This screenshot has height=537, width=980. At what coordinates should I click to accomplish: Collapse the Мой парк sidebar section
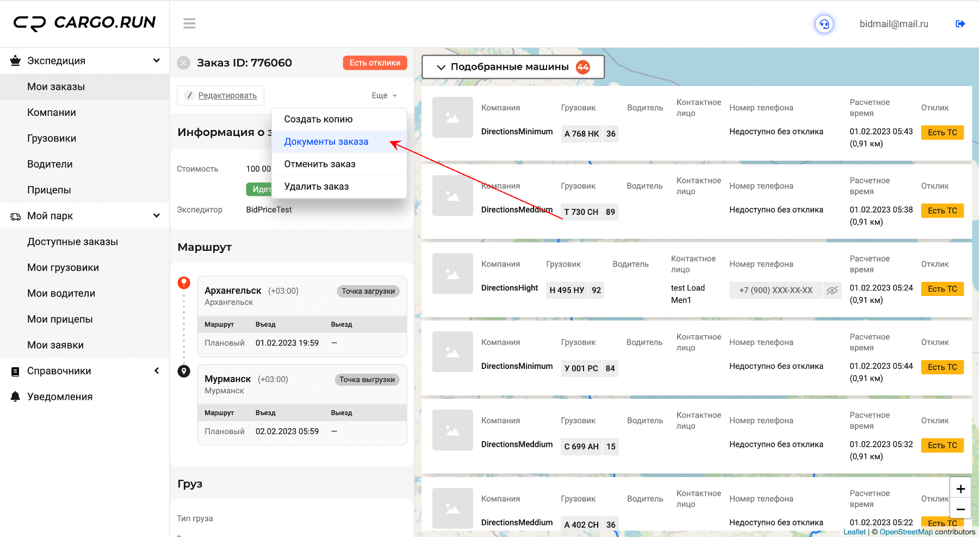pyautogui.click(x=156, y=216)
